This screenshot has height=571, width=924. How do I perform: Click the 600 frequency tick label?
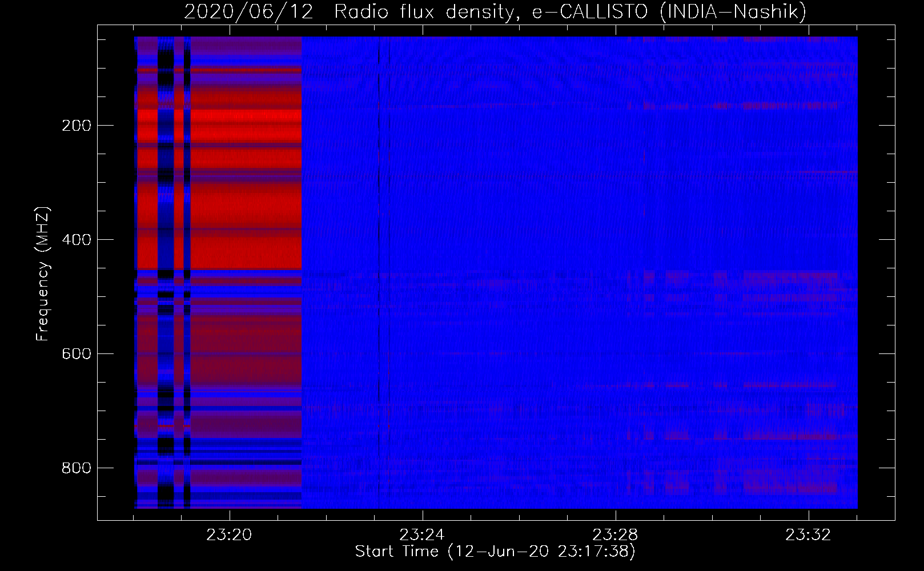point(76,354)
